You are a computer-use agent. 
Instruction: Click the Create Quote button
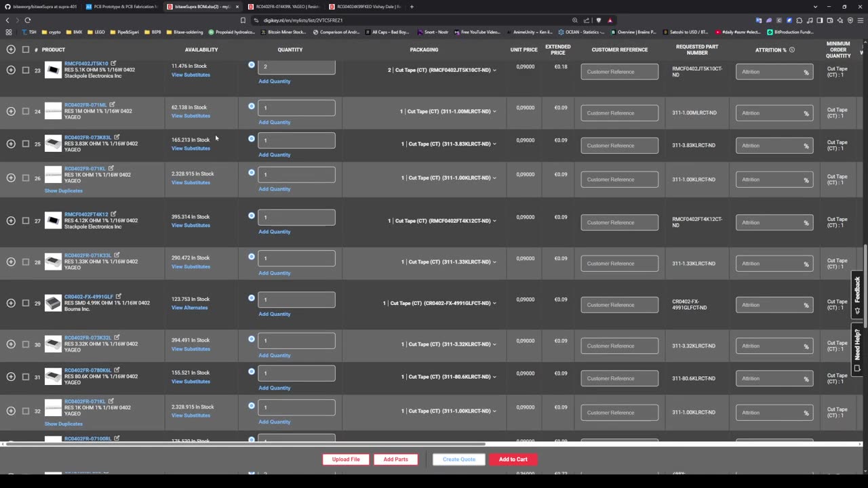click(x=459, y=460)
